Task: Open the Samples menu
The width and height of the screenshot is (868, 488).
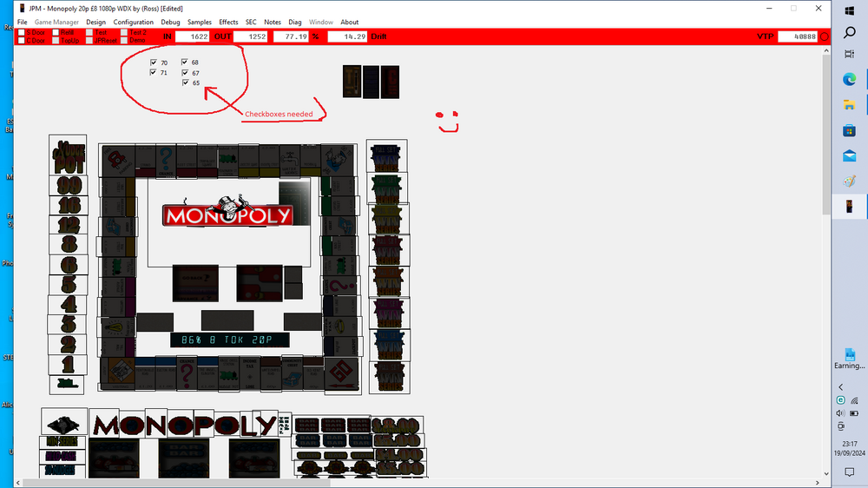Action: click(200, 23)
